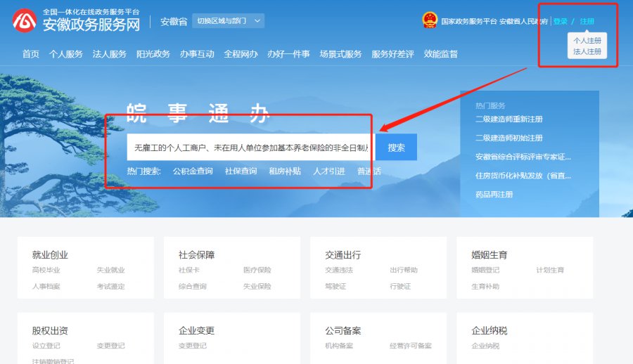The width and height of the screenshot is (633, 364).
Task: Focus the main search input field
Action: coord(251,148)
